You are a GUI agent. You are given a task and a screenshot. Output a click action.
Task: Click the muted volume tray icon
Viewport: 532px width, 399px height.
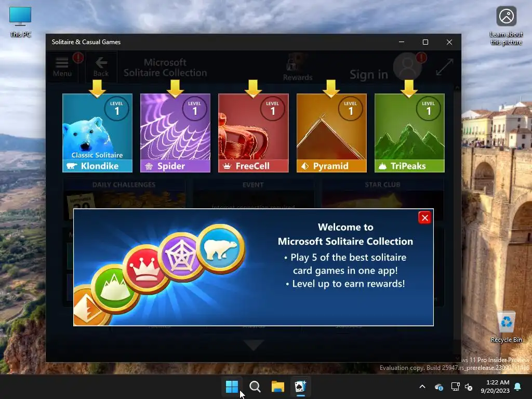[469, 387]
